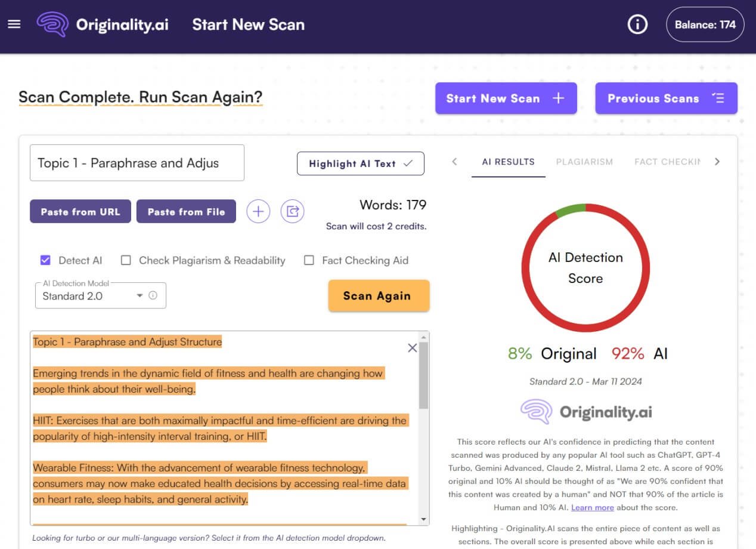Switch to the Plagiarism tab
This screenshot has height=549, width=756.
pos(584,162)
